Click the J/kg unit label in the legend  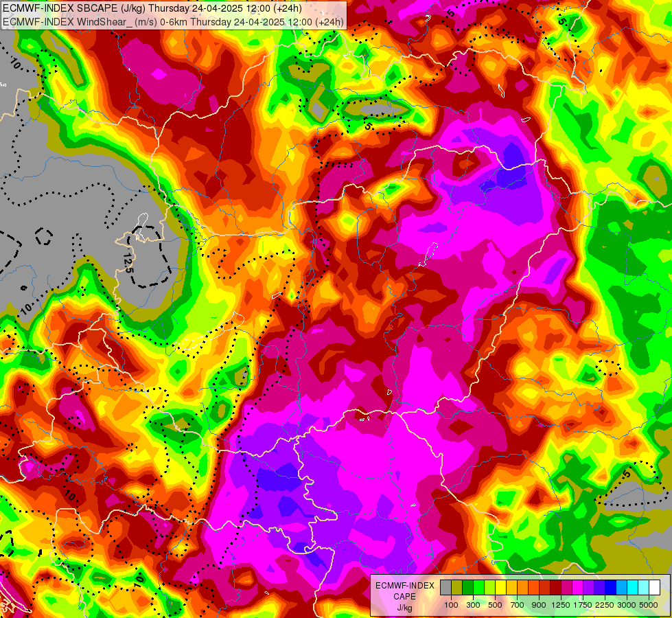404,608
